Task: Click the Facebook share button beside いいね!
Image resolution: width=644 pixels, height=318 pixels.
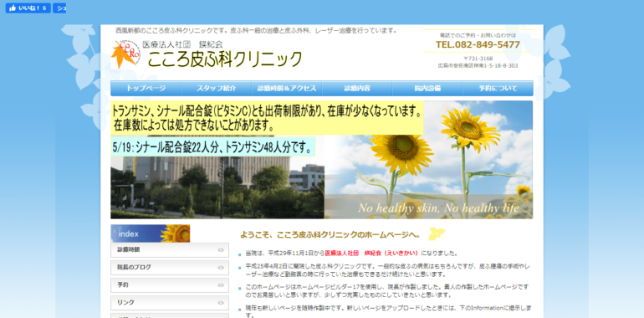Action: click(59, 8)
